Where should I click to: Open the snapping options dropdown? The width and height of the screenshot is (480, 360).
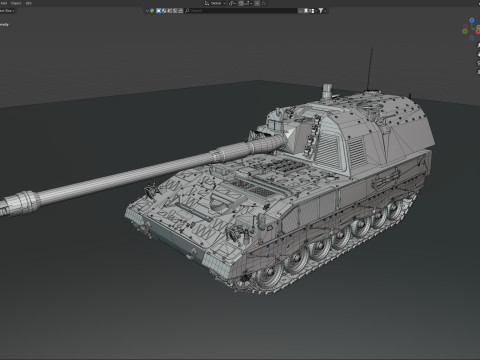tap(248, 3)
